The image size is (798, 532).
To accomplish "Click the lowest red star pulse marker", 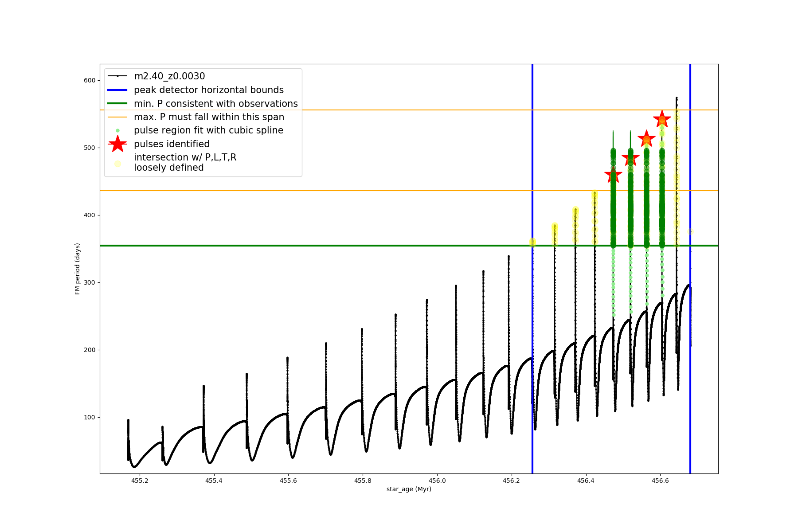I will click(x=613, y=175).
